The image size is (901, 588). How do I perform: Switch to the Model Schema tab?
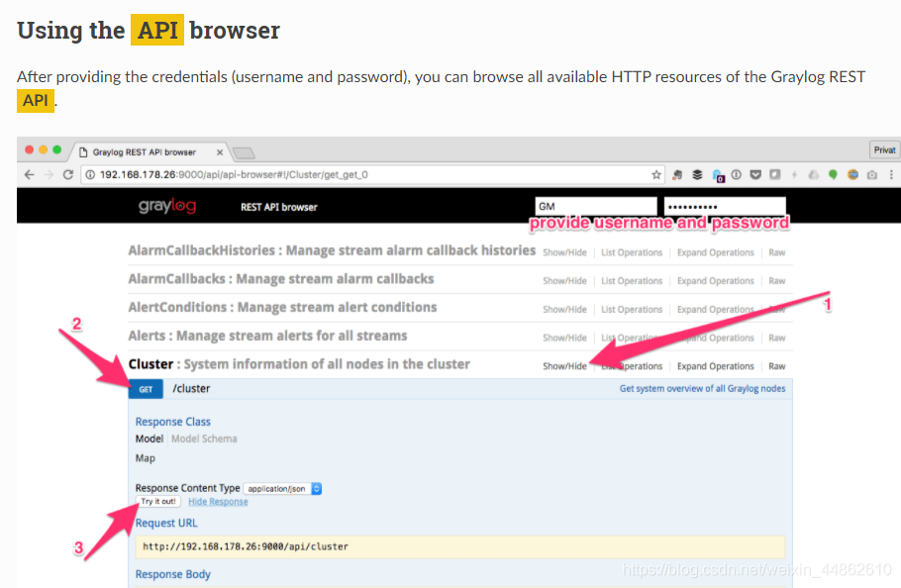(204, 439)
